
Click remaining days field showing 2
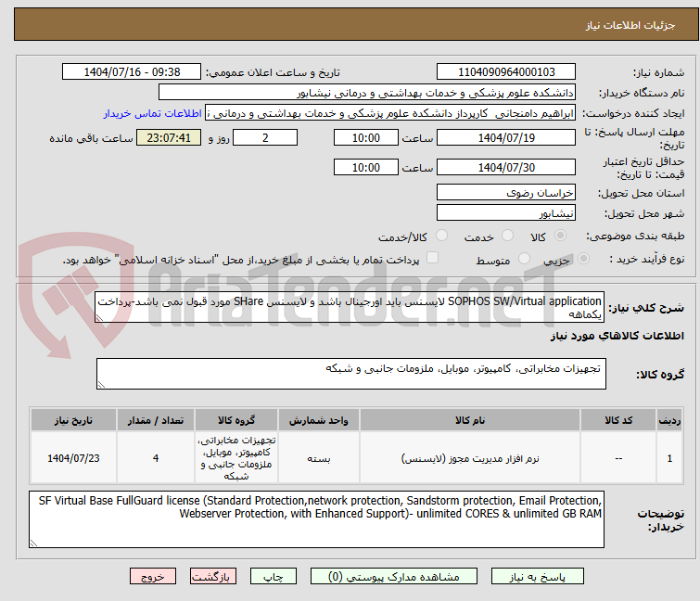click(x=265, y=137)
